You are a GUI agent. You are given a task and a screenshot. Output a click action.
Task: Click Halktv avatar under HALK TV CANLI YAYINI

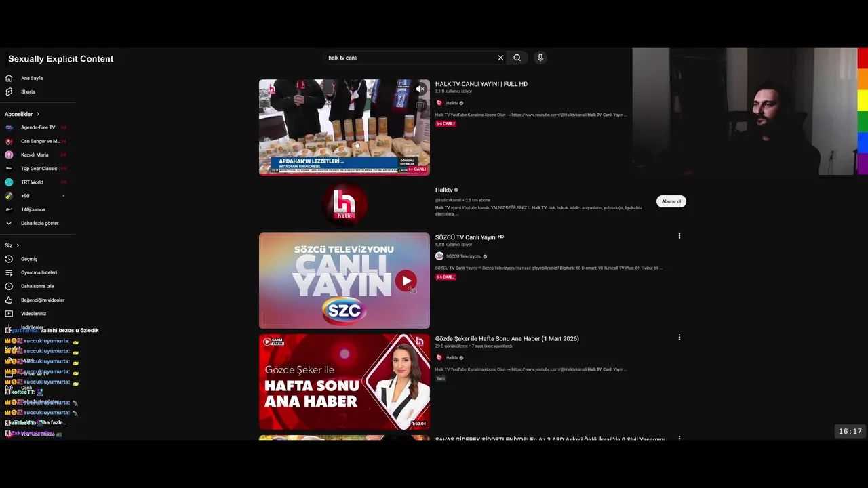439,103
